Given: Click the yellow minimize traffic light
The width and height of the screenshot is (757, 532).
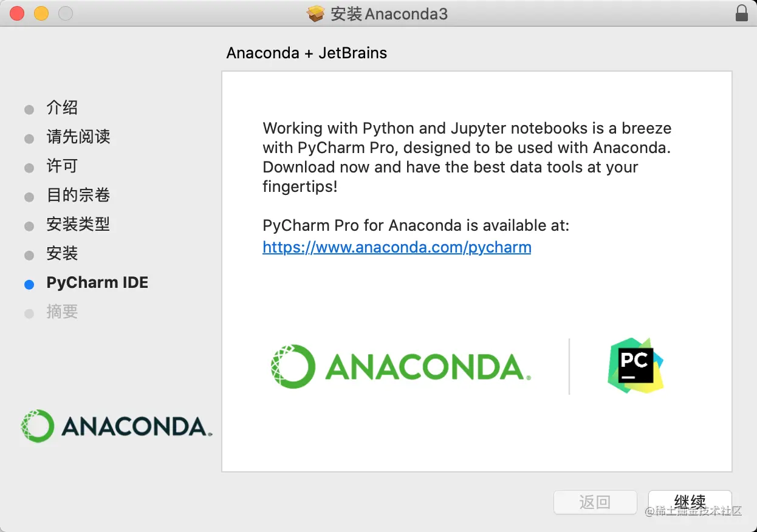Looking at the screenshot, I should coord(41,13).
